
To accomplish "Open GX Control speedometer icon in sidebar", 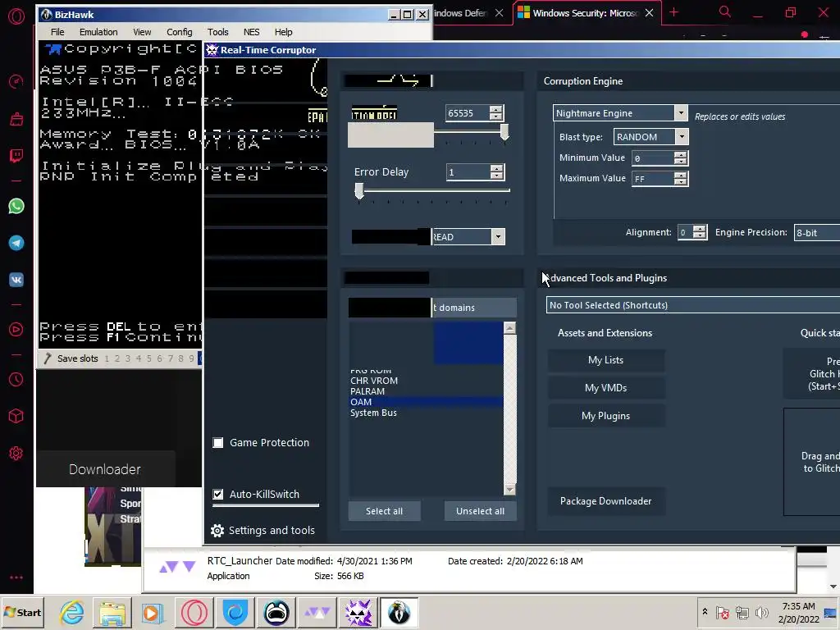I will 16,81.
